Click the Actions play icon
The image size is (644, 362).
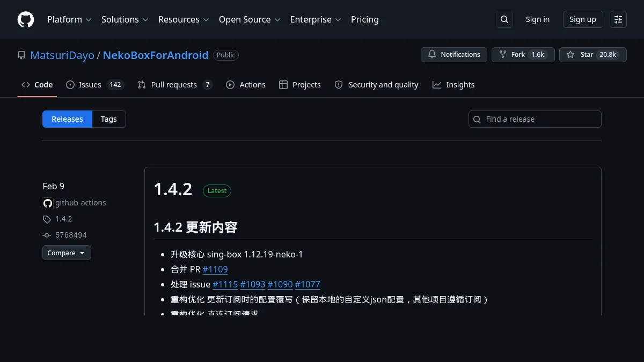[230, 85]
